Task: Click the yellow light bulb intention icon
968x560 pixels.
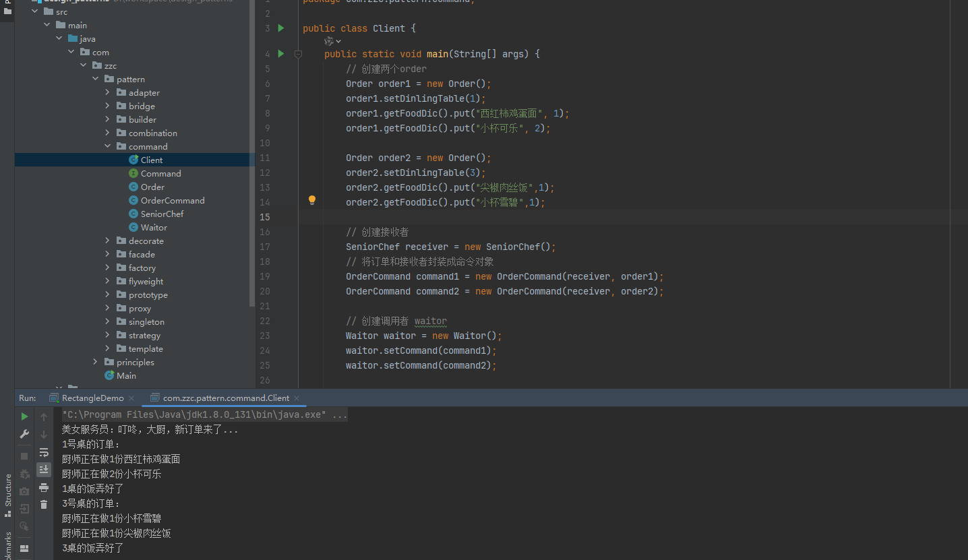Action: (x=312, y=200)
